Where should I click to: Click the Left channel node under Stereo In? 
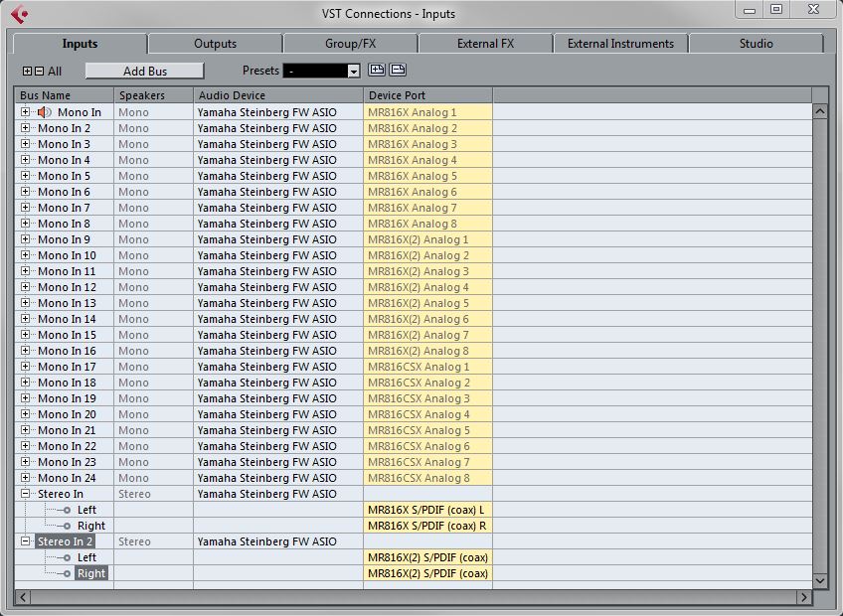pyautogui.click(x=67, y=510)
